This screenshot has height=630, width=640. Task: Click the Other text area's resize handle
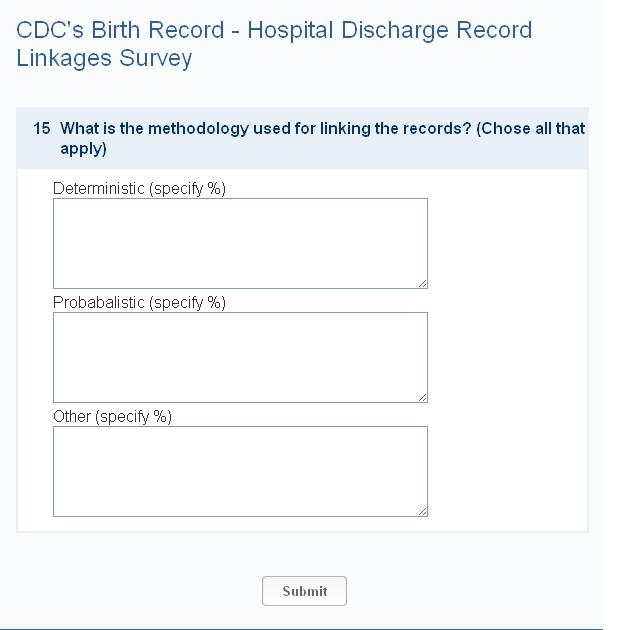(x=423, y=512)
